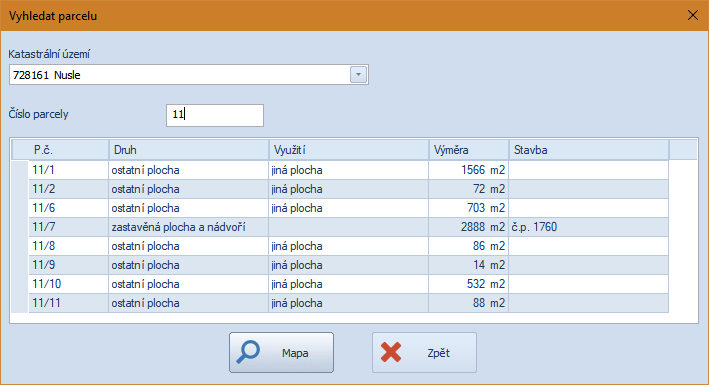The image size is (709, 385).
Task: Click the 728161 Nusle combo box field
Action: click(x=189, y=75)
